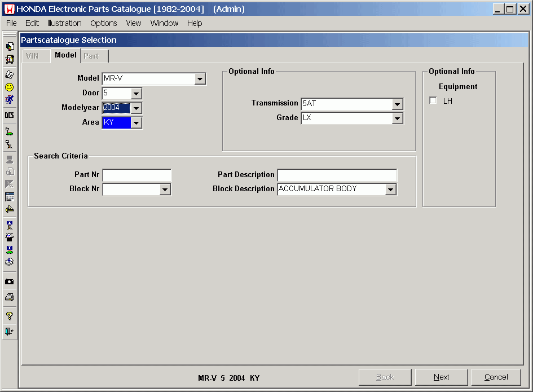Open the Options menu
This screenshot has width=533, height=392.
103,23
